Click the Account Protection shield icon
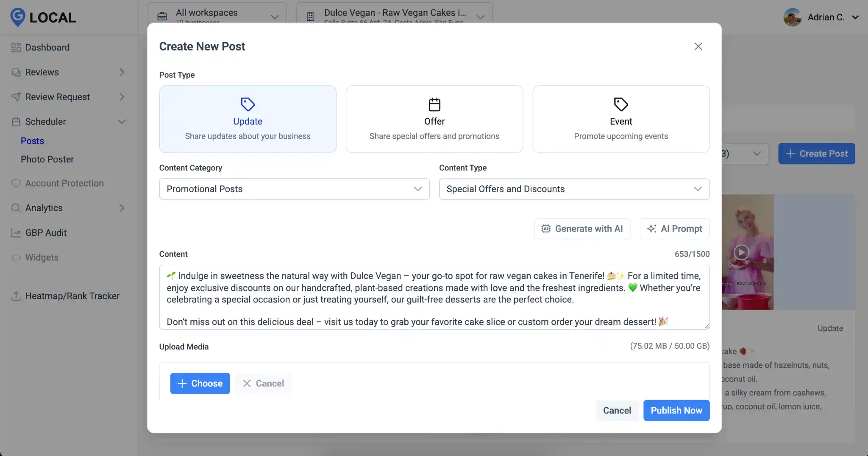 click(16, 183)
